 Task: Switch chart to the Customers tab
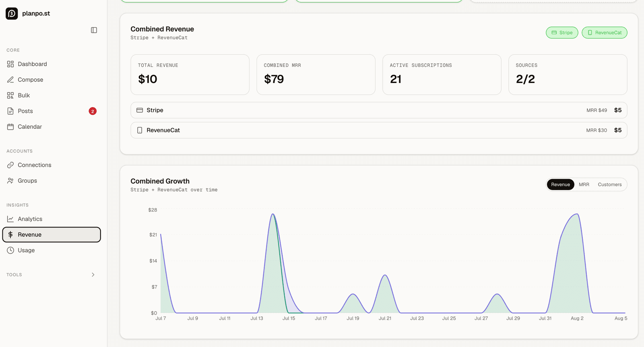609,184
